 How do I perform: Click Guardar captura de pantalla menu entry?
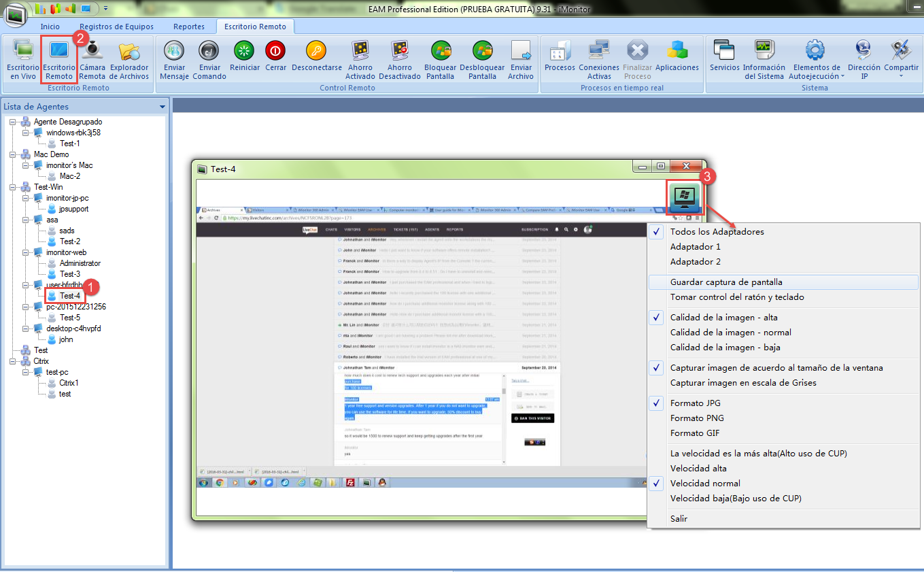tap(725, 282)
